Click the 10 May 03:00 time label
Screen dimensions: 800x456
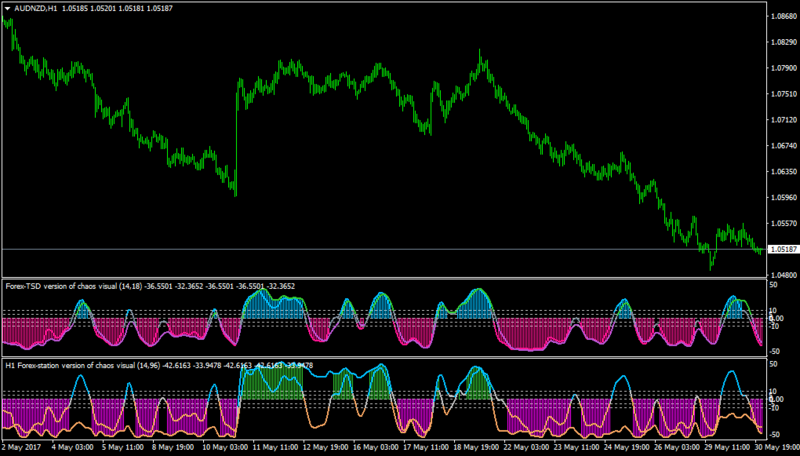(x=224, y=446)
